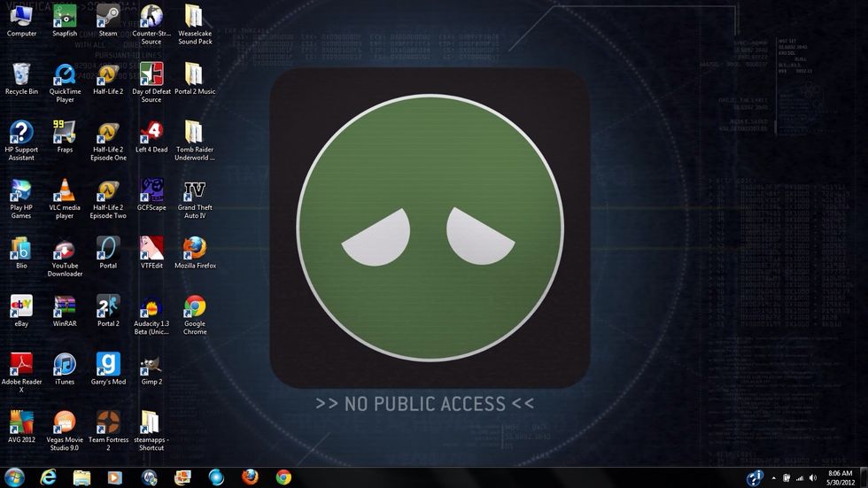Open Windows Explorer from taskbar
This screenshot has width=868, height=488.
pos(81,477)
